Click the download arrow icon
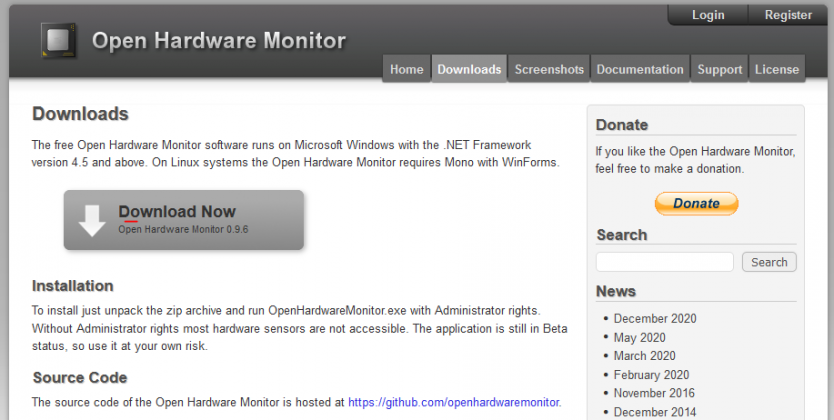Image resolution: width=834 pixels, height=420 pixels. click(x=92, y=220)
